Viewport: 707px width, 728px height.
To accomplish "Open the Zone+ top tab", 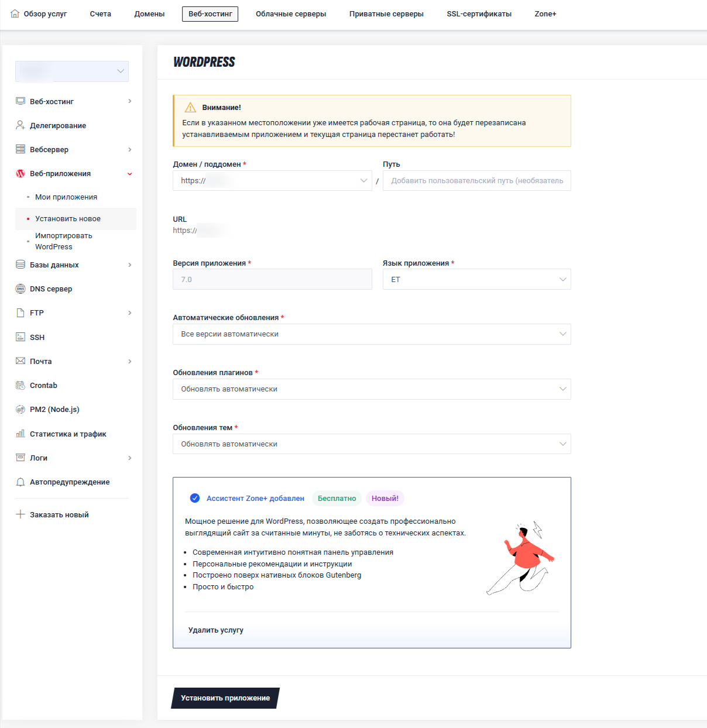I will pyautogui.click(x=545, y=13).
